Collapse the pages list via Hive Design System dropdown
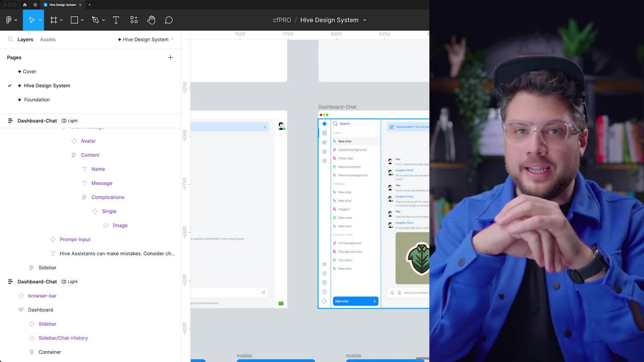Viewport: 644px width, 362px height. (146, 40)
